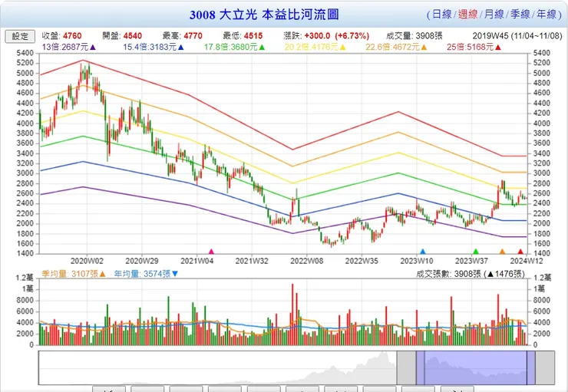
Task: Click the red triangle marker near 2024W12
Action: coord(520,251)
